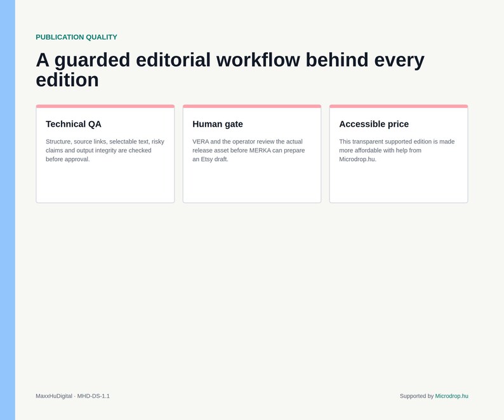Click the pink top bar of Human gate card
This screenshot has width=504, height=420.
pos(251,106)
